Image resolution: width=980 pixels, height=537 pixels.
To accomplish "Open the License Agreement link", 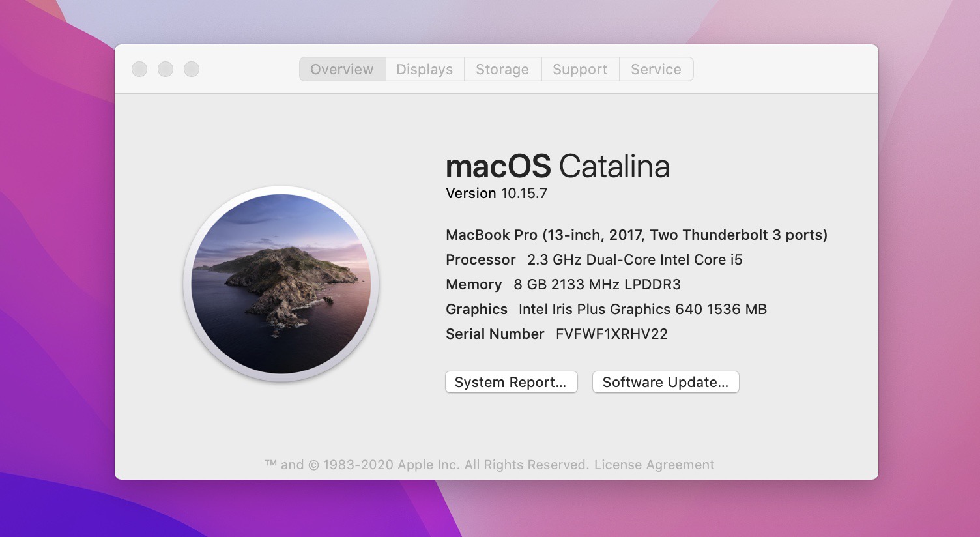I will click(x=654, y=465).
